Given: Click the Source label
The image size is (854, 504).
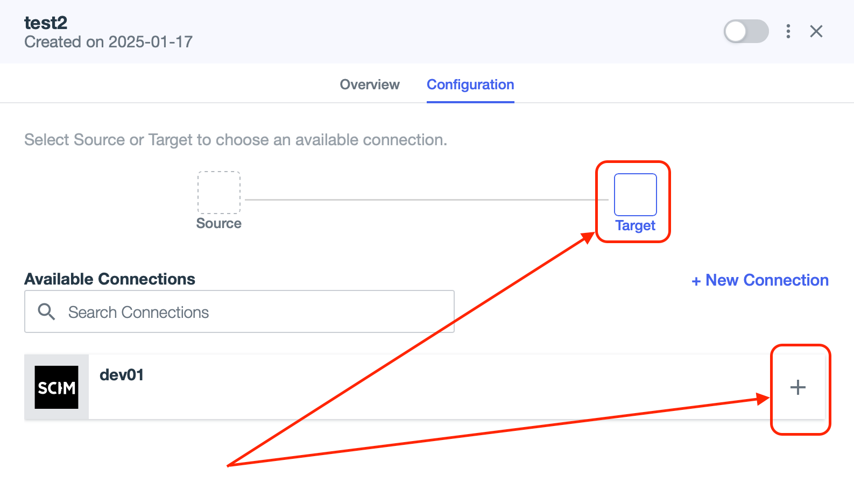Looking at the screenshot, I should [x=219, y=223].
